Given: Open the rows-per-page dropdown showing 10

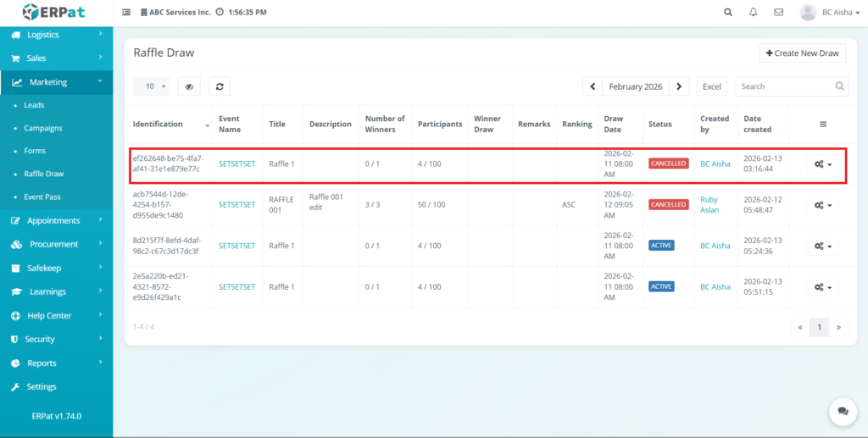Looking at the screenshot, I should [151, 86].
